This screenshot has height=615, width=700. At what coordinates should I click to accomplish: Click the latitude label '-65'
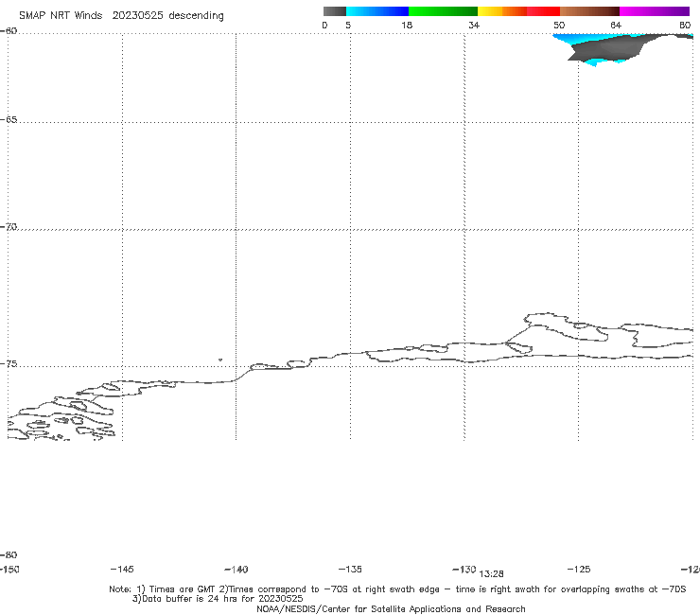click(x=9, y=120)
